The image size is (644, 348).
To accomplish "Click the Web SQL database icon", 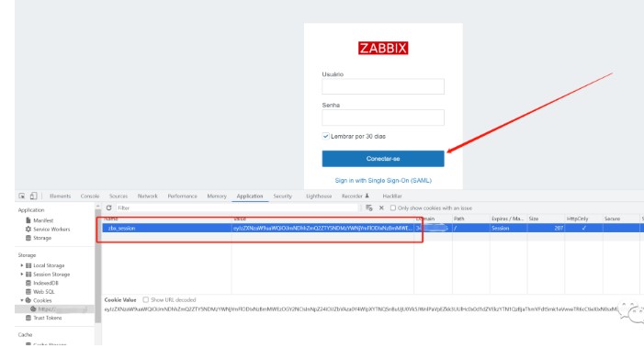I will point(28,292).
